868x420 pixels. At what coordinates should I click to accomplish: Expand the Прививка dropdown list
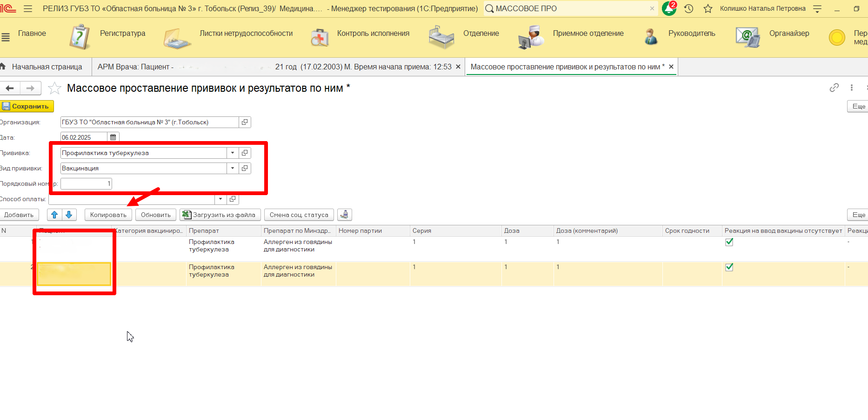(x=233, y=153)
